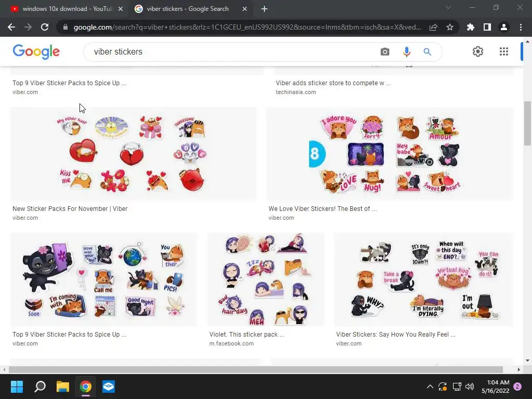Open the Top 9 Viber Sticker Packs result under the first results row
The width and height of the screenshot is (532, 399).
point(69,83)
